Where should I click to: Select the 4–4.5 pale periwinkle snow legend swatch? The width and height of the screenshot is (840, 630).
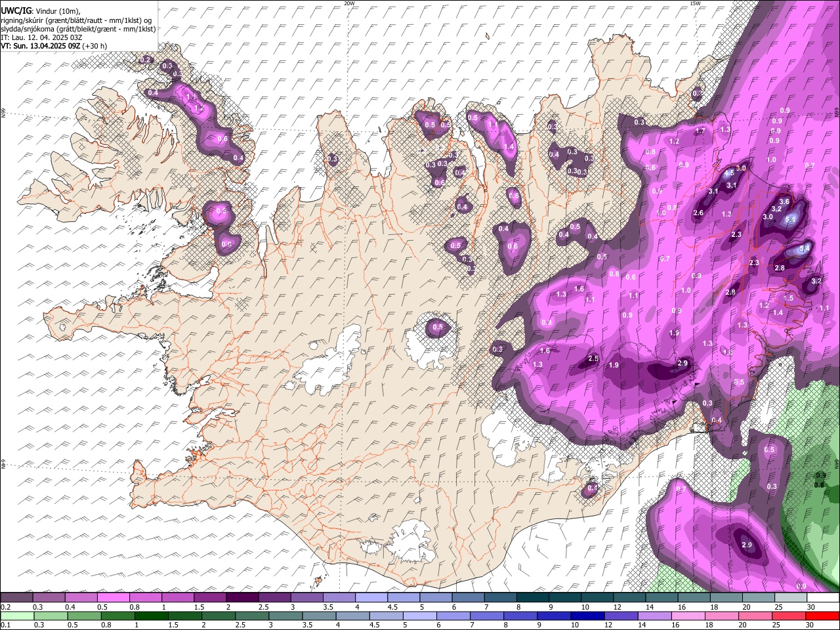click(371, 598)
